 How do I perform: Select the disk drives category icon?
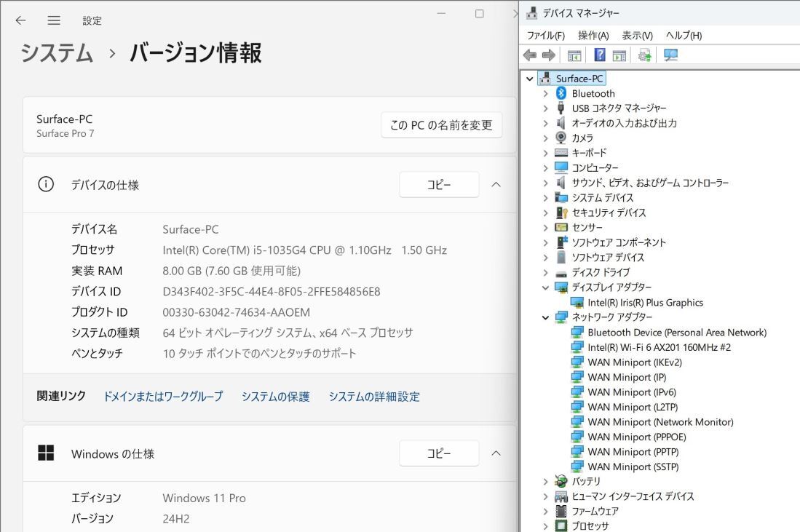pos(561,273)
